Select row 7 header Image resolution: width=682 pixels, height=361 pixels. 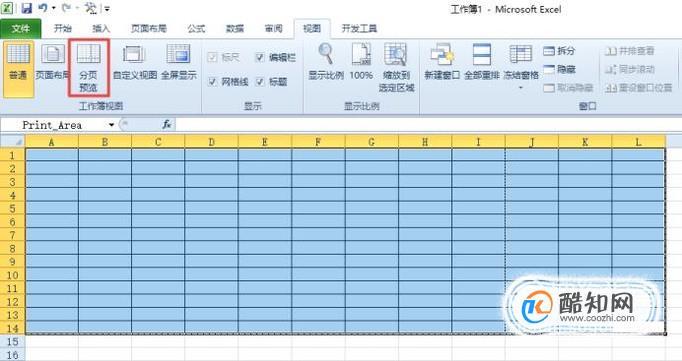[x=13, y=235]
